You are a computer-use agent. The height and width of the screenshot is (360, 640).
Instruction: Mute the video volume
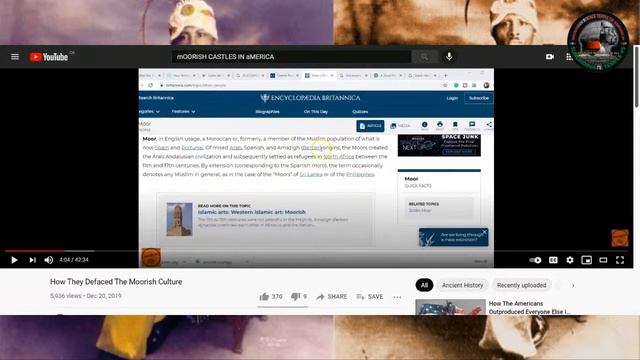click(49, 260)
